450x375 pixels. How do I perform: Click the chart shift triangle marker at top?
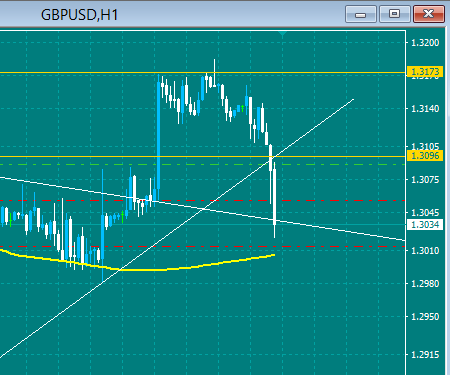point(283,34)
